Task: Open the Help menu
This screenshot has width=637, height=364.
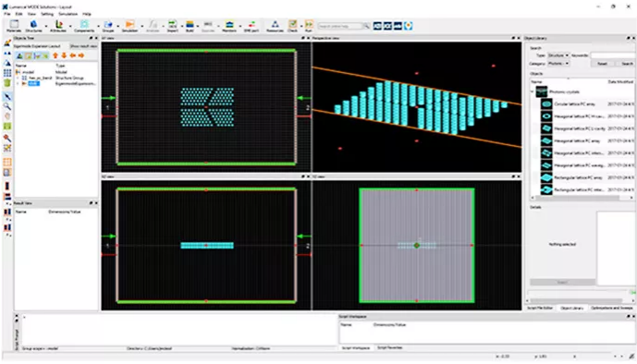Action: click(x=87, y=14)
